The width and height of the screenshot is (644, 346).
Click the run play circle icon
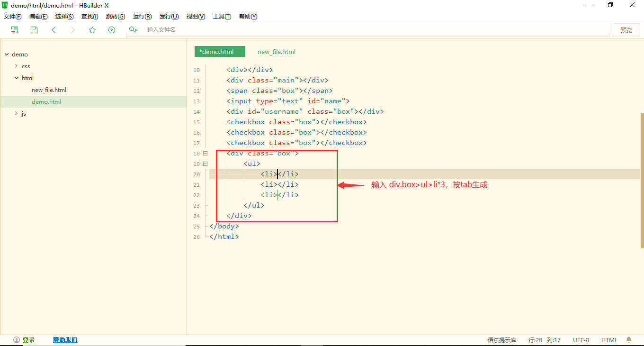[112, 30]
